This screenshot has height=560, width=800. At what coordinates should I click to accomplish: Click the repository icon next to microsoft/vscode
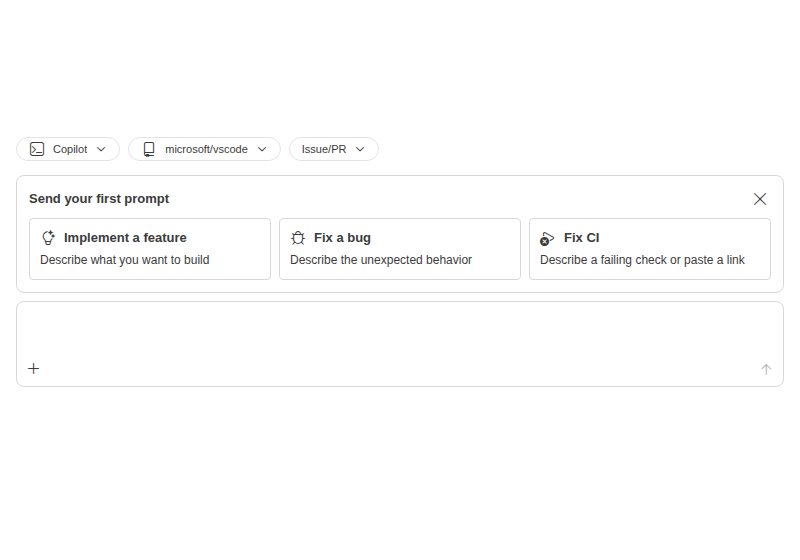149,149
